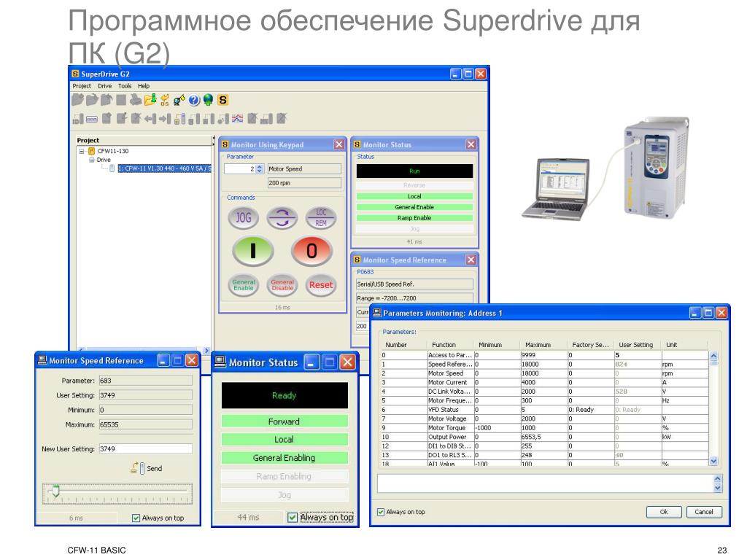
Task: Collapse the CFW11-130 project tree node
Action: (82, 151)
